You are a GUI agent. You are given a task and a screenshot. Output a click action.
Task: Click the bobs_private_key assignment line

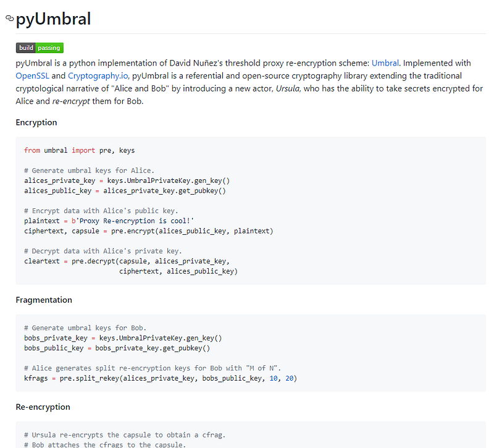pyautogui.click(x=123, y=338)
